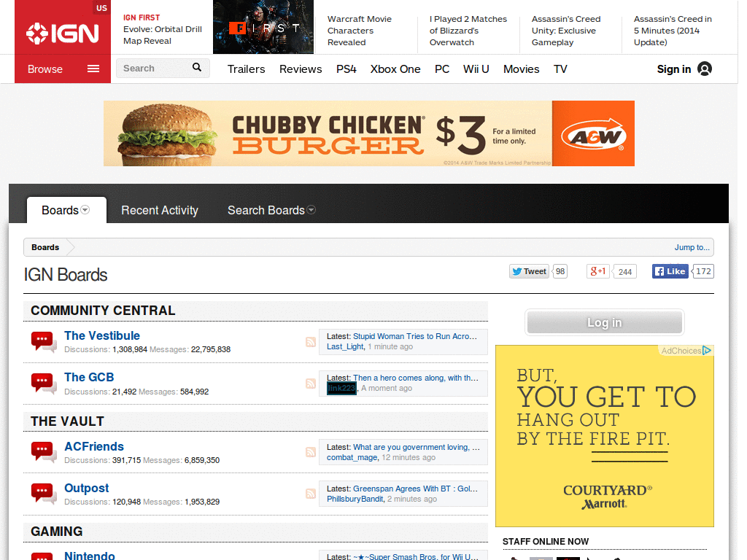Open the Nintendo board
Screen dimensions: 747x560
[x=90, y=555]
